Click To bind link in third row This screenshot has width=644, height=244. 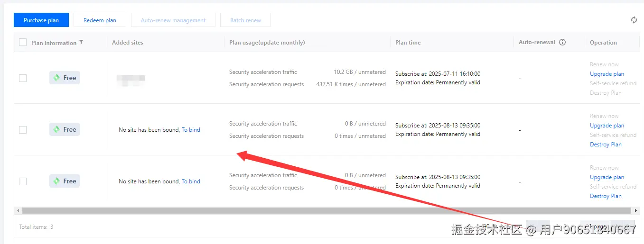pyautogui.click(x=191, y=181)
